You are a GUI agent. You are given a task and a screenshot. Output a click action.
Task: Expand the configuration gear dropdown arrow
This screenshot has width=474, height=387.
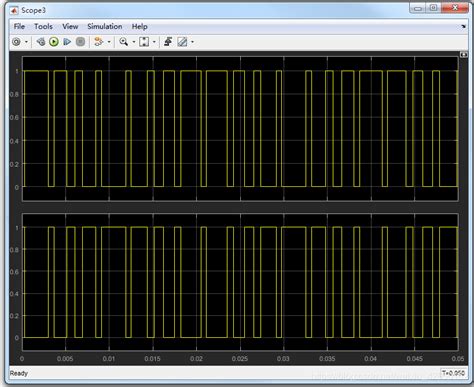pyautogui.click(x=26, y=42)
